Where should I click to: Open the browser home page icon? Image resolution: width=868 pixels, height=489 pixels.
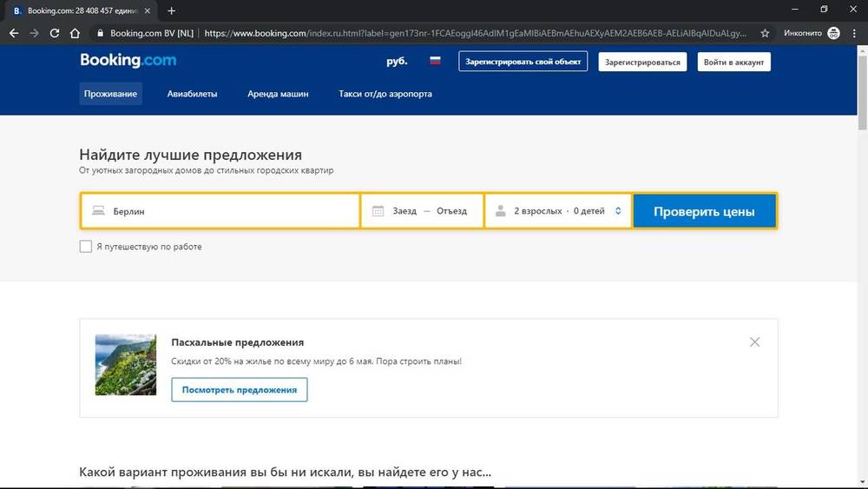[x=75, y=33]
